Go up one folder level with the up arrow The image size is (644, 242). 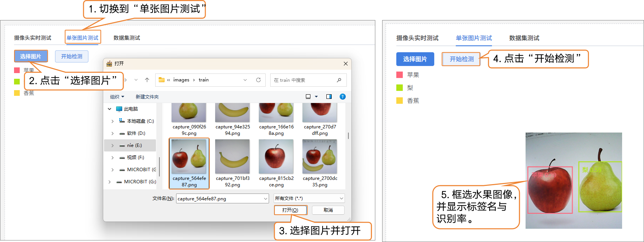click(x=147, y=80)
